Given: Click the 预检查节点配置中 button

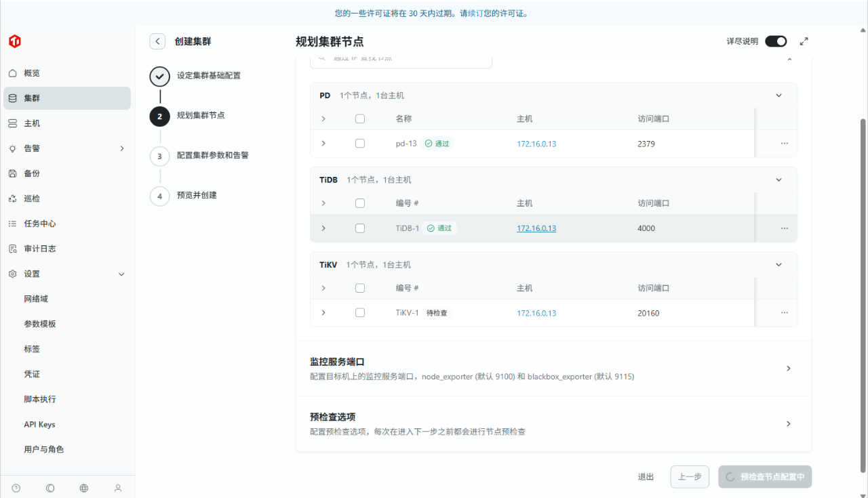Looking at the screenshot, I should click(x=765, y=477).
